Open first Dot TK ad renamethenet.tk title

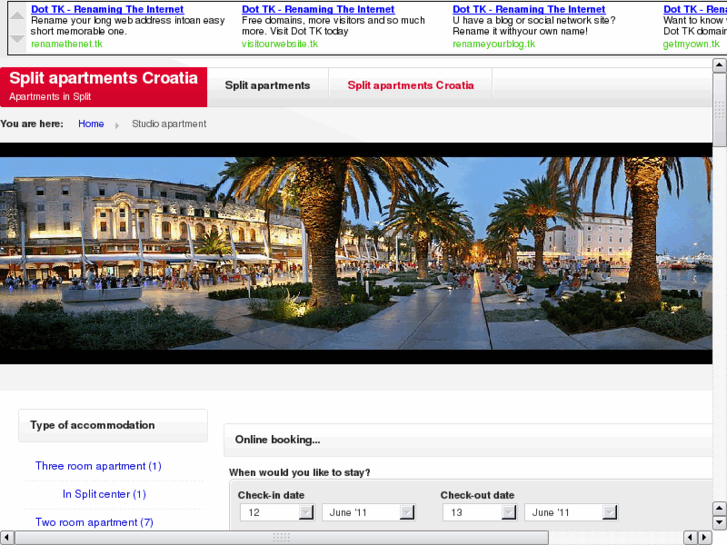pos(107,9)
